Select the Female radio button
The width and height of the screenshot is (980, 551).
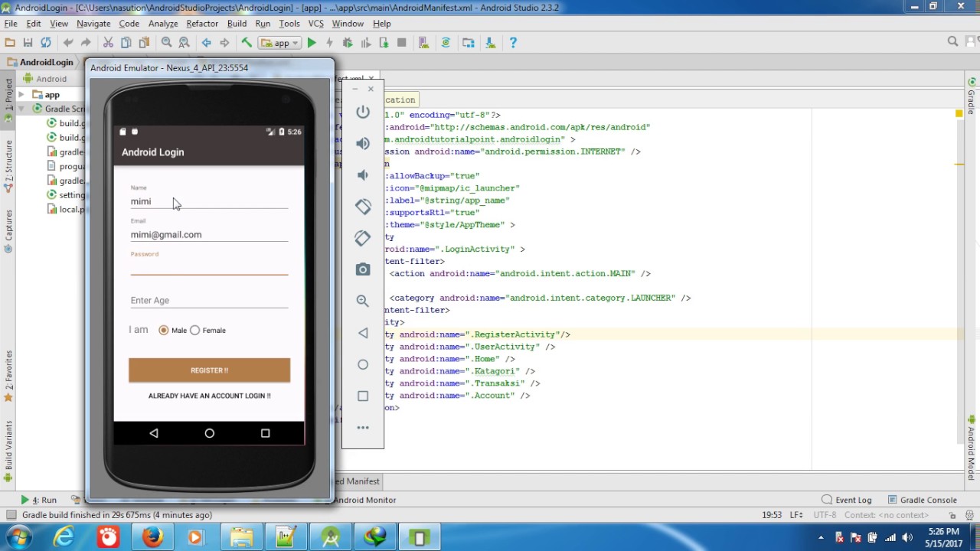click(x=195, y=331)
